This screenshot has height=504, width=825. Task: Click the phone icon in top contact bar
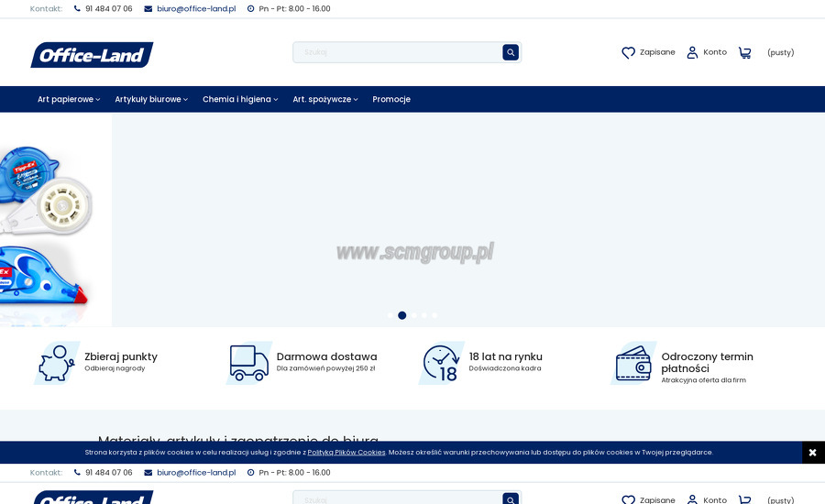click(77, 8)
